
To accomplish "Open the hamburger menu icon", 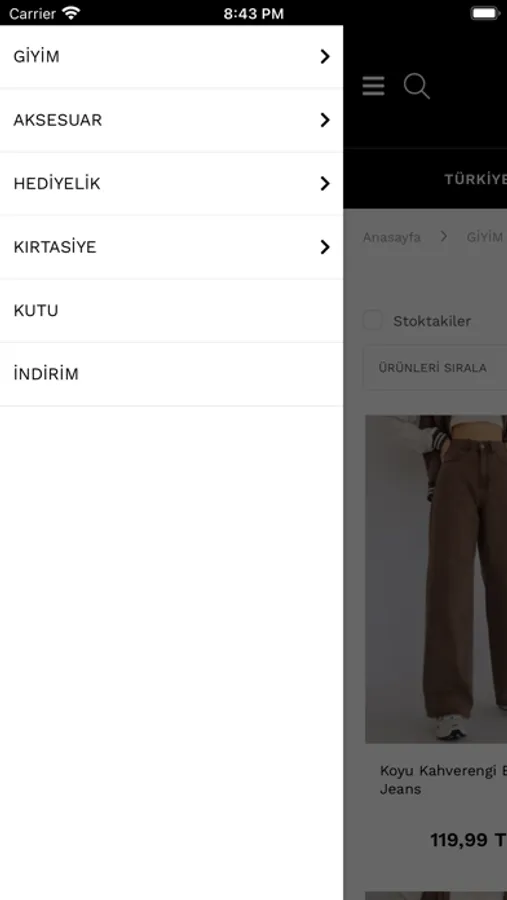I will point(373,87).
